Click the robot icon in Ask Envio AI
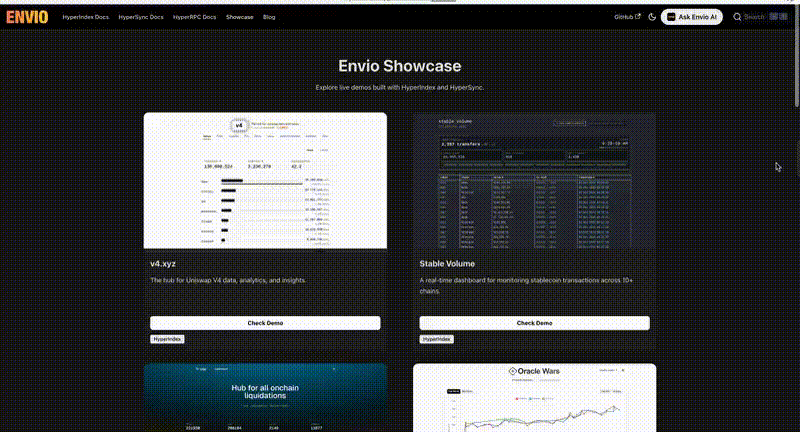The width and height of the screenshot is (800, 432). click(672, 17)
